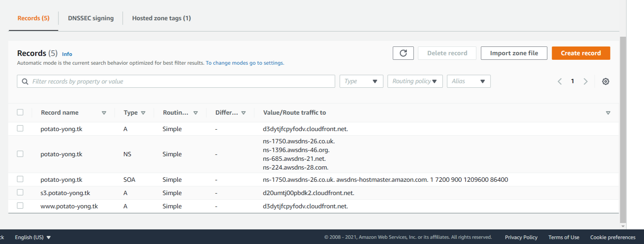Open the Privacy Policy link
This screenshot has width=644, height=244.
(x=521, y=237)
